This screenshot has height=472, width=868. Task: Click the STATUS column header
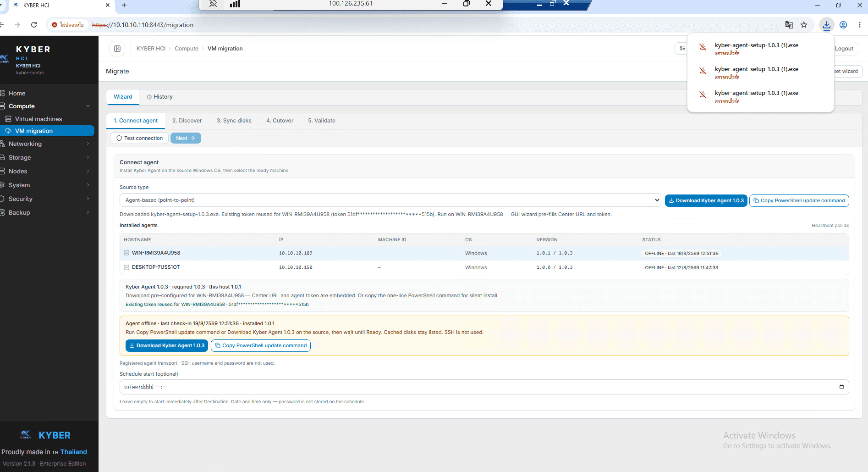[651, 240]
